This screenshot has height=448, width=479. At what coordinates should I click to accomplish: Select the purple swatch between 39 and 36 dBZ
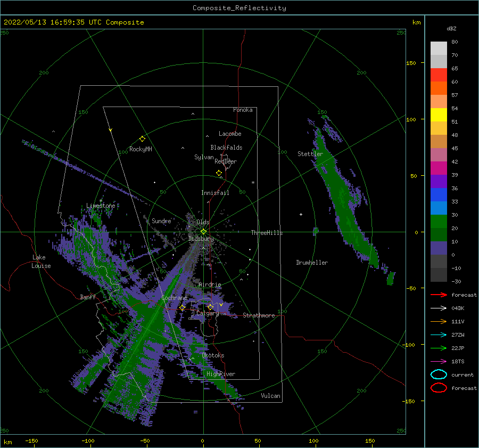coord(439,181)
